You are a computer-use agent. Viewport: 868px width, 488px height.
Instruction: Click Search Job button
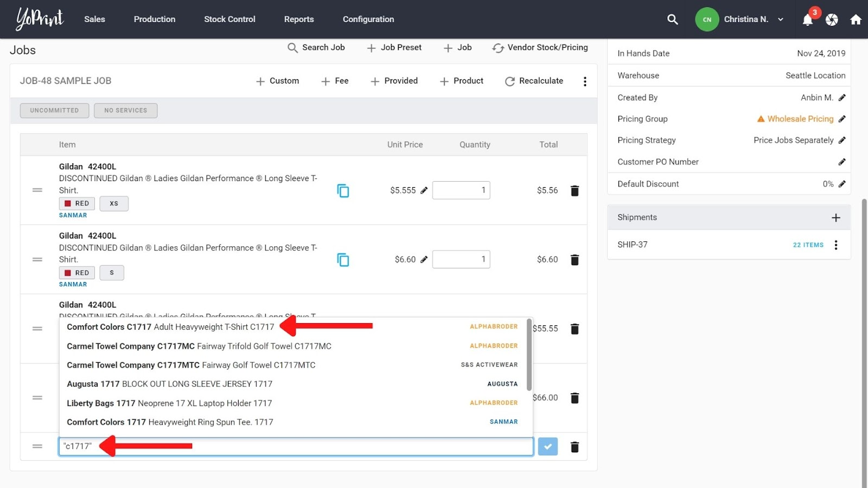(x=316, y=48)
